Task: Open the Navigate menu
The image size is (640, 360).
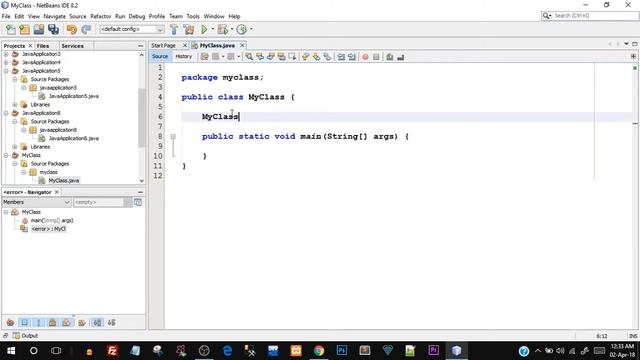Action: (x=55, y=16)
